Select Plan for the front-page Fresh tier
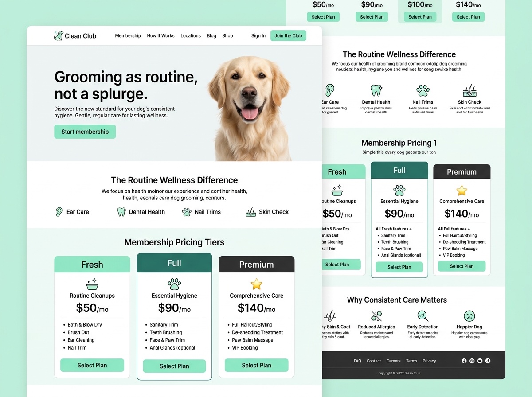Viewport: 532px width, 397px height. (x=92, y=365)
